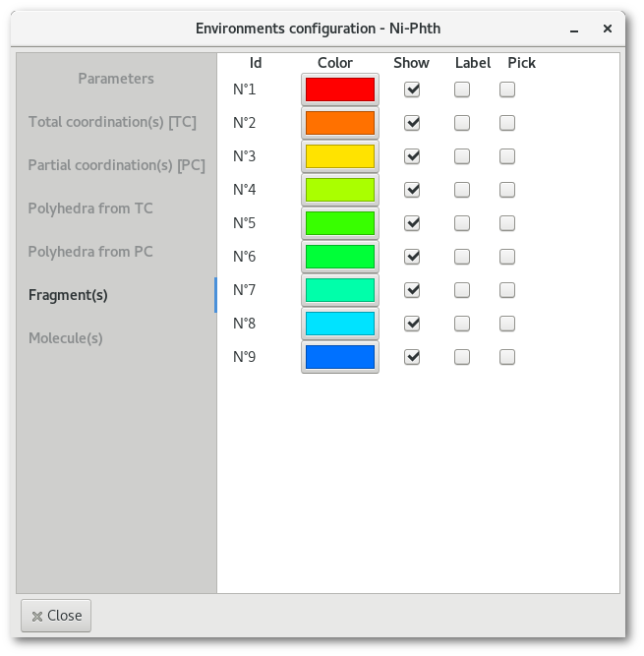The height and width of the screenshot is (656, 644).
Task: Change the yellow color of fragment N°3
Action: tap(339, 156)
